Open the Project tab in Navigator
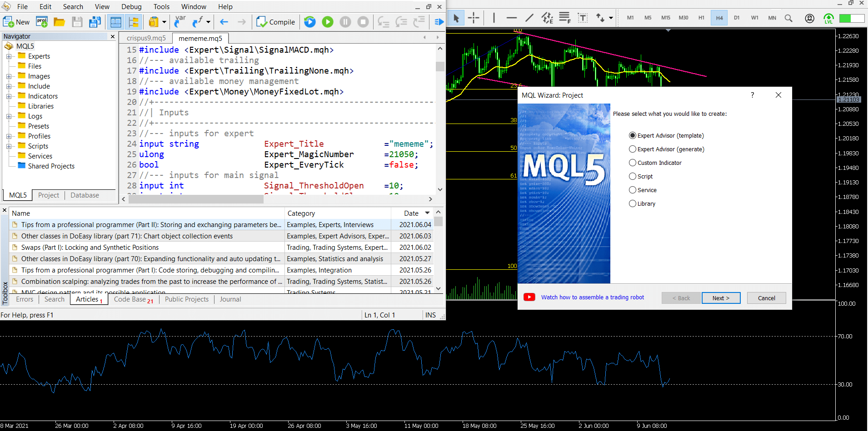The height and width of the screenshot is (431, 868). click(49, 195)
